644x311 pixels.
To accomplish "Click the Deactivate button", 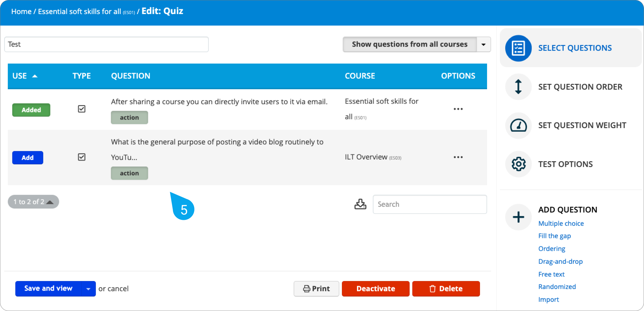I will pyautogui.click(x=375, y=289).
